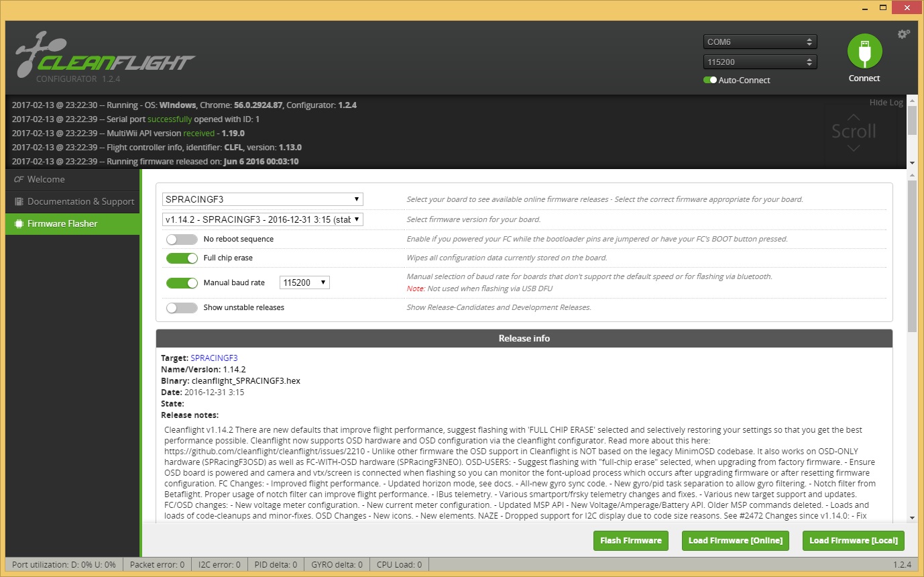Click the Welcome tab's CF icon
The image size is (924, 577).
pyautogui.click(x=19, y=179)
